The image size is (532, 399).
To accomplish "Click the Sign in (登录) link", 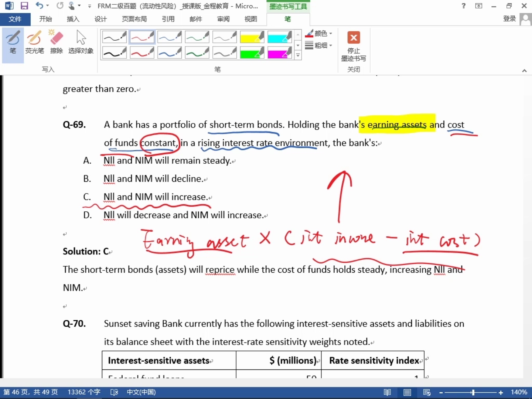I will (x=509, y=19).
